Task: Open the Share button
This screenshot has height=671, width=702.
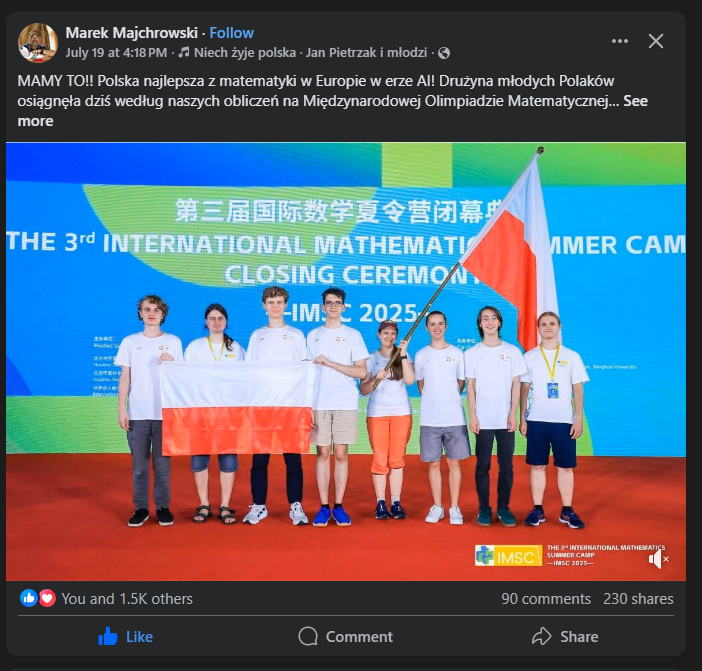Action: pyautogui.click(x=565, y=636)
